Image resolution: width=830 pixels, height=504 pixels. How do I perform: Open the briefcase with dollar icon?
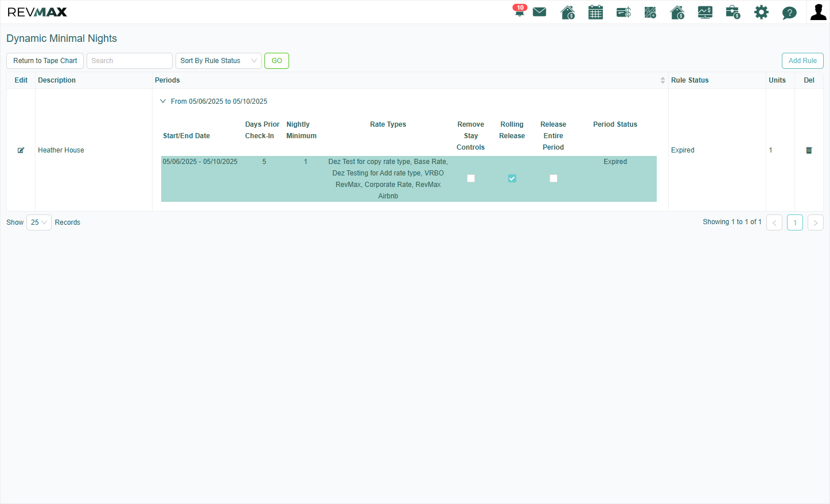coord(732,12)
